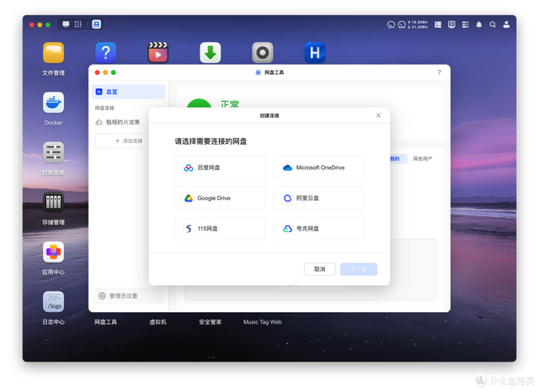
Task: Click the search icon in top bar
Action: [494, 24]
